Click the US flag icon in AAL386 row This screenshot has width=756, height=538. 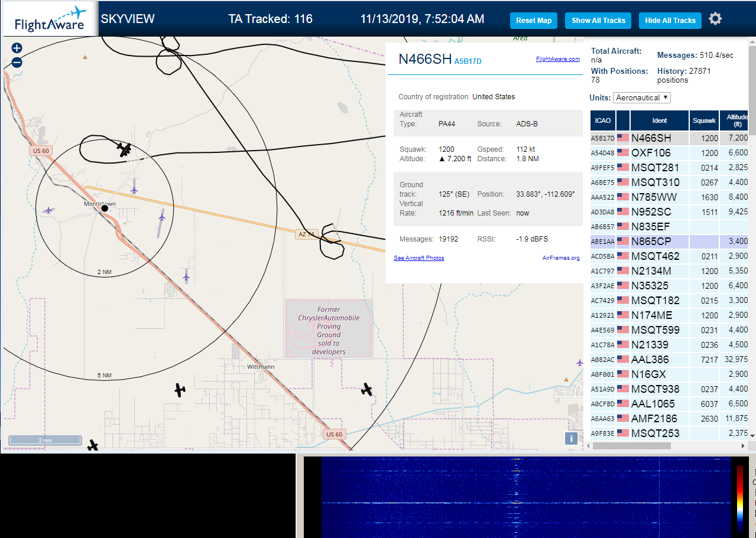tap(623, 360)
